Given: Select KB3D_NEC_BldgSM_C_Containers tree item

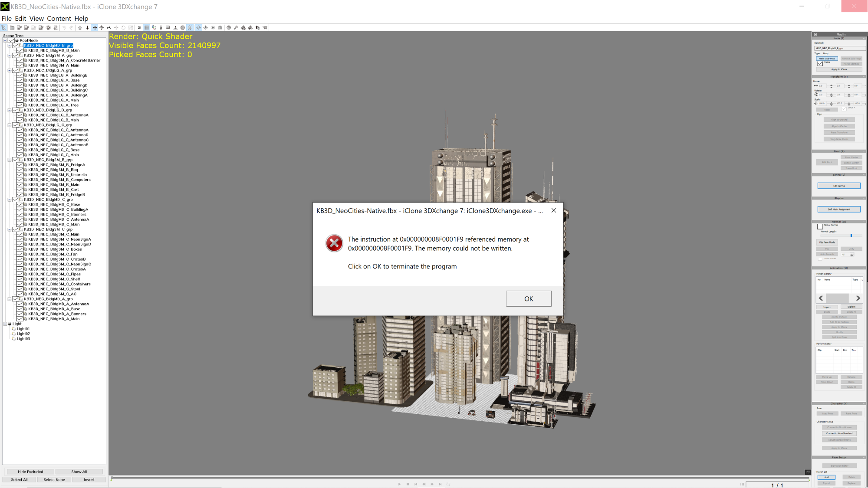Looking at the screenshot, I should tap(59, 284).
